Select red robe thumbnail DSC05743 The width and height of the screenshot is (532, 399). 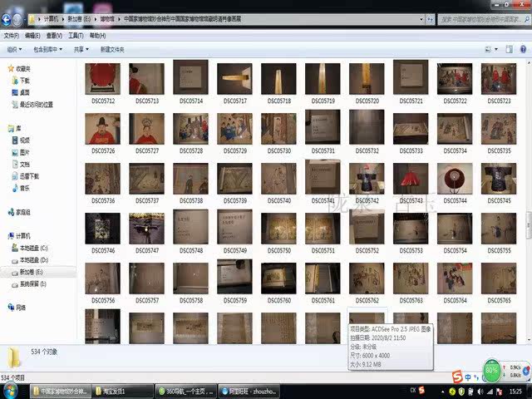[411, 179]
